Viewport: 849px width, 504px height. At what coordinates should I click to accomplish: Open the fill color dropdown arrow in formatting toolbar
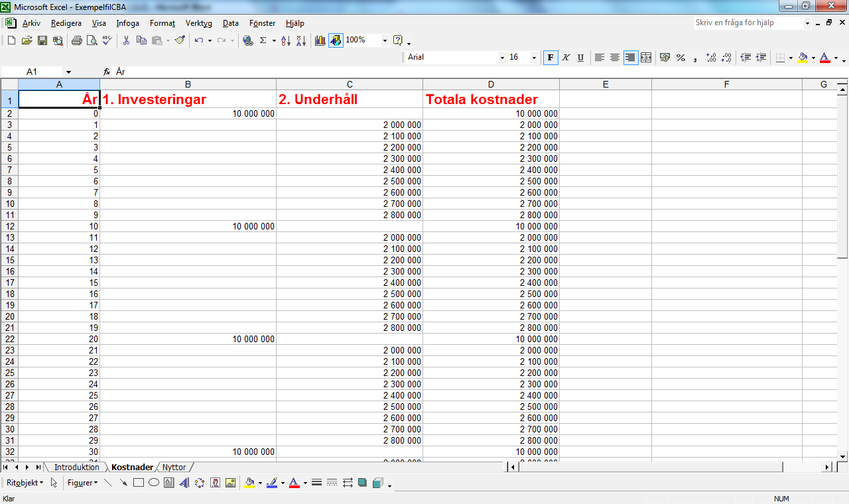tap(813, 58)
